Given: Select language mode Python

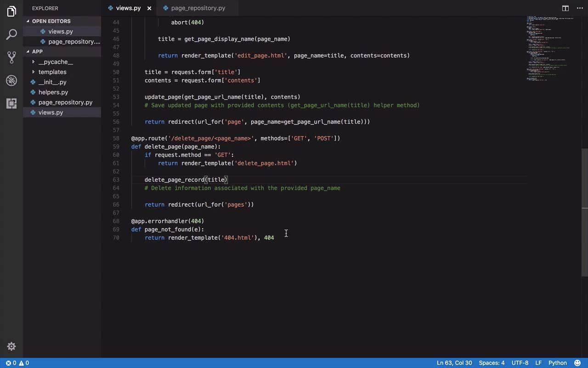Looking at the screenshot, I should pos(558,363).
